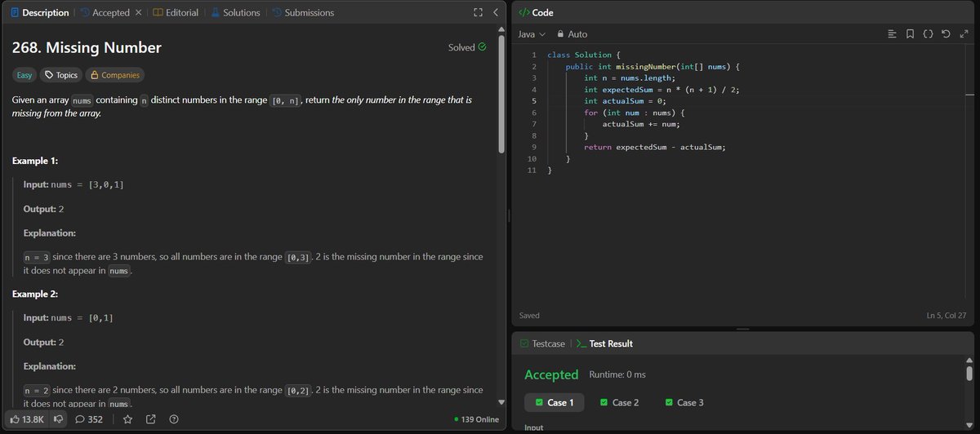980x434 pixels.
Task: Share the problem via share icon
Action: coord(151,419)
